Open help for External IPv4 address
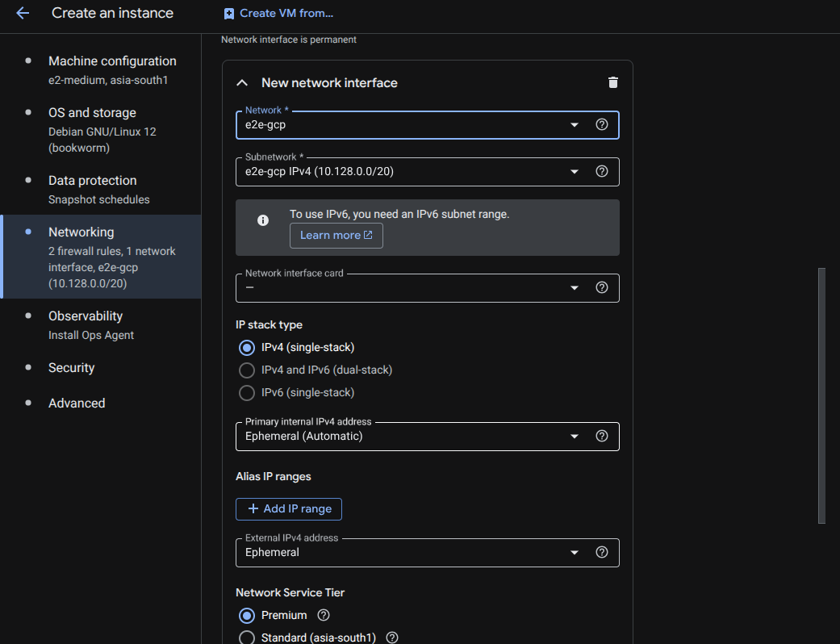 click(602, 552)
